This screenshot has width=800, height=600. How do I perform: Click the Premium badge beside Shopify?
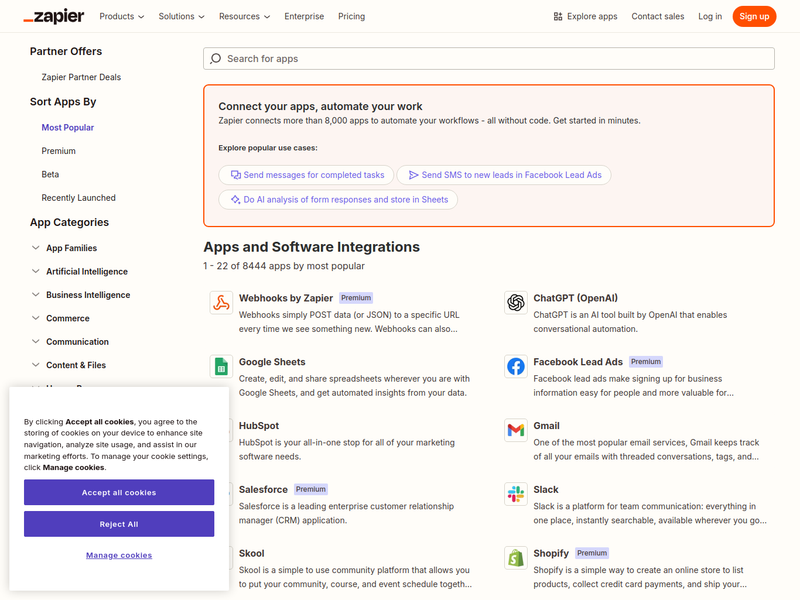[x=592, y=553]
